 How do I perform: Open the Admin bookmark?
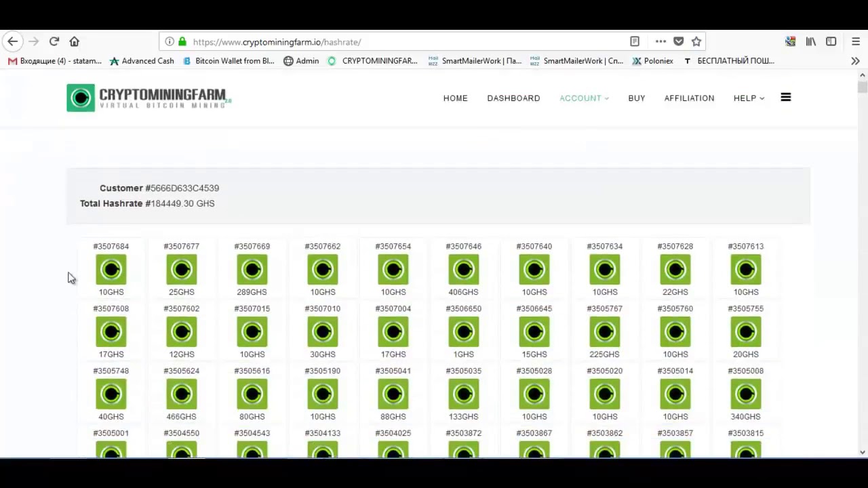click(301, 61)
